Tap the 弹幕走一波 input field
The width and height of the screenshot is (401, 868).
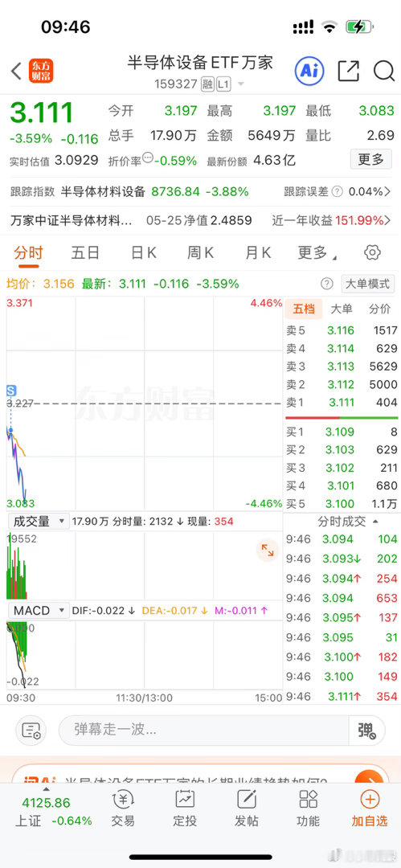tap(204, 730)
